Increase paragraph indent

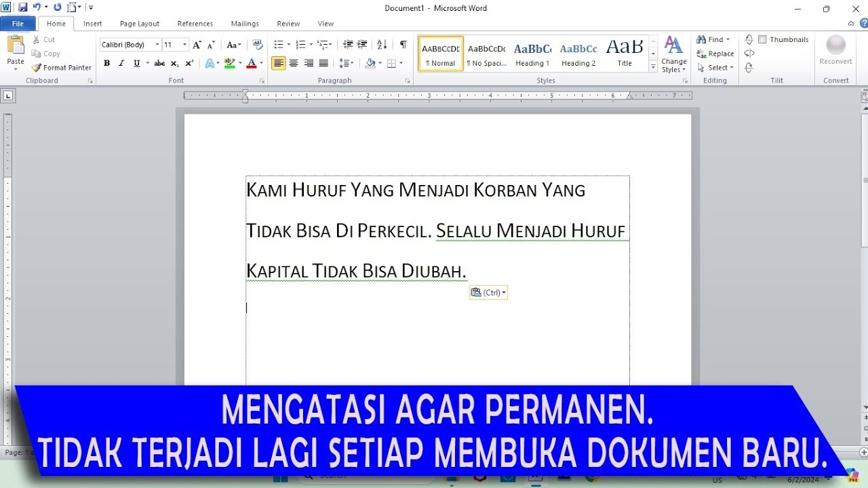(x=363, y=45)
